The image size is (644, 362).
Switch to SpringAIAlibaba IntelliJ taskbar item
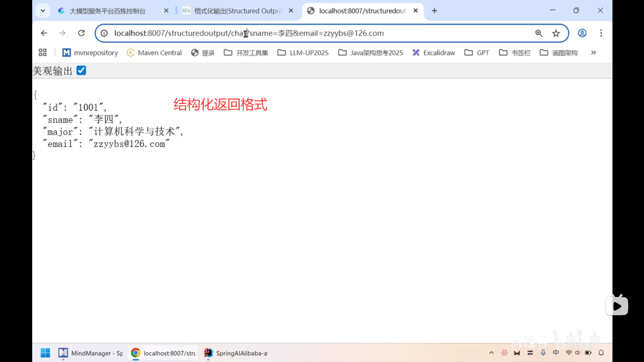pyautogui.click(x=235, y=353)
